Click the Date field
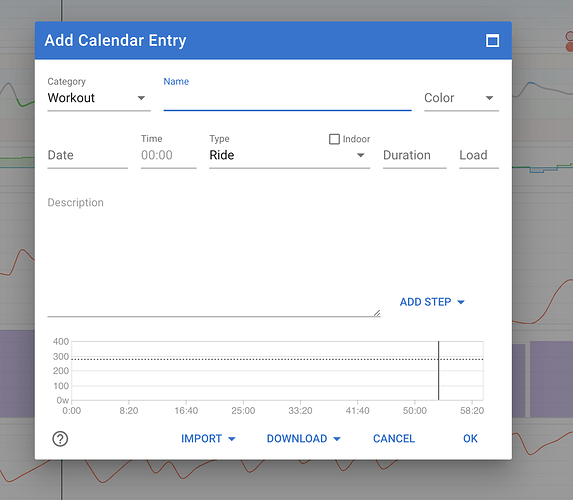The height and width of the screenshot is (500, 573). 88,155
